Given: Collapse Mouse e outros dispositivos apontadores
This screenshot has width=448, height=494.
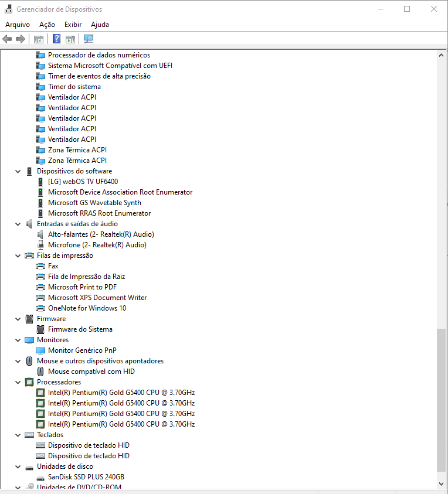Looking at the screenshot, I should [18, 362].
